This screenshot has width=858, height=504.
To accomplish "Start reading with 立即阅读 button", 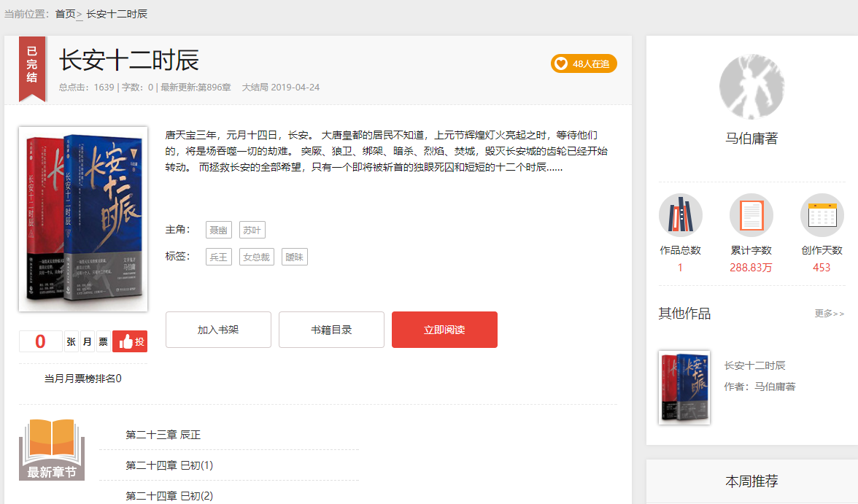I will point(444,330).
